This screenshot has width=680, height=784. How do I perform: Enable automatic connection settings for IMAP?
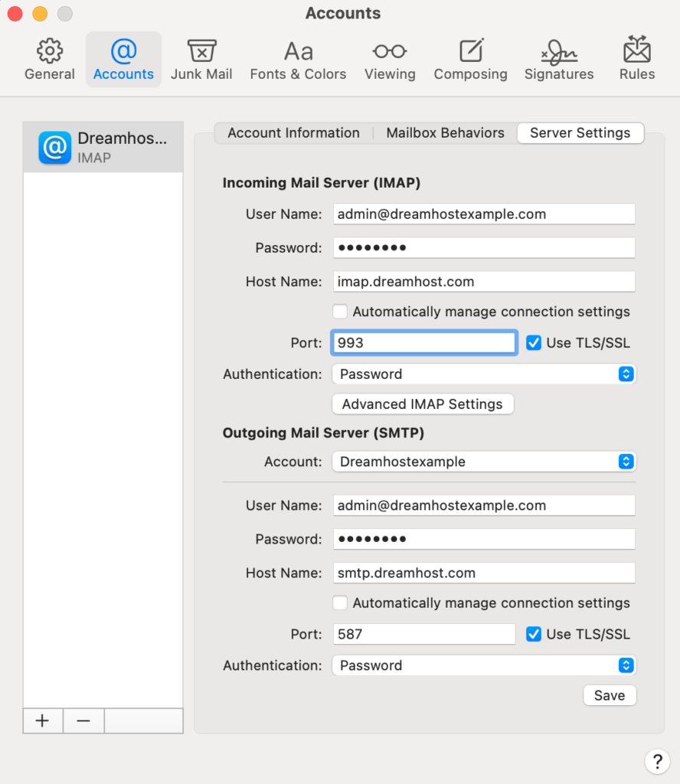point(341,312)
